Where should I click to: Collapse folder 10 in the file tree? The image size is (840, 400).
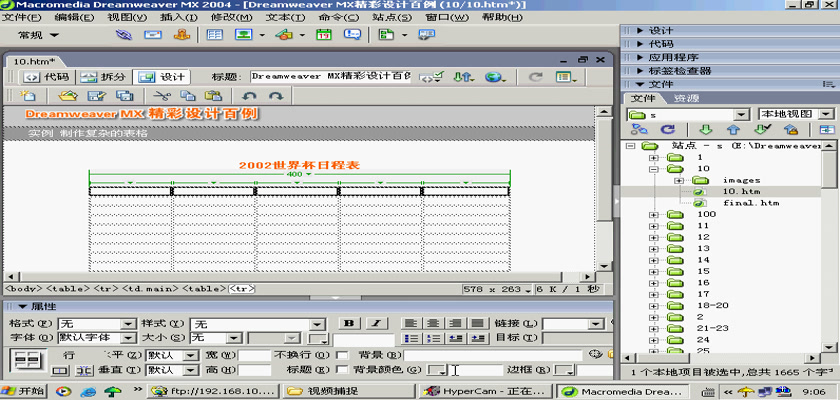click(x=654, y=169)
